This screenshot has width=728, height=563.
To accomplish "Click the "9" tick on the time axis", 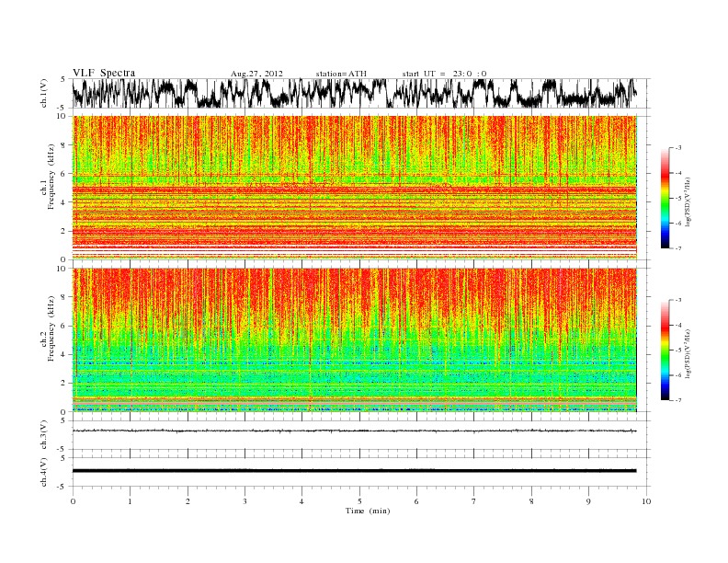I will [x=588, y=501].
